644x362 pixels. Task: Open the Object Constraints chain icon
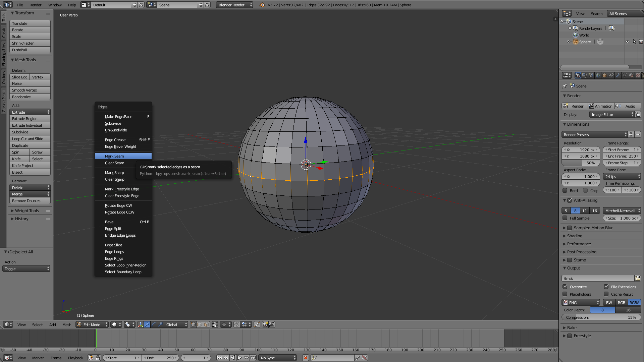tap(611, 75)
